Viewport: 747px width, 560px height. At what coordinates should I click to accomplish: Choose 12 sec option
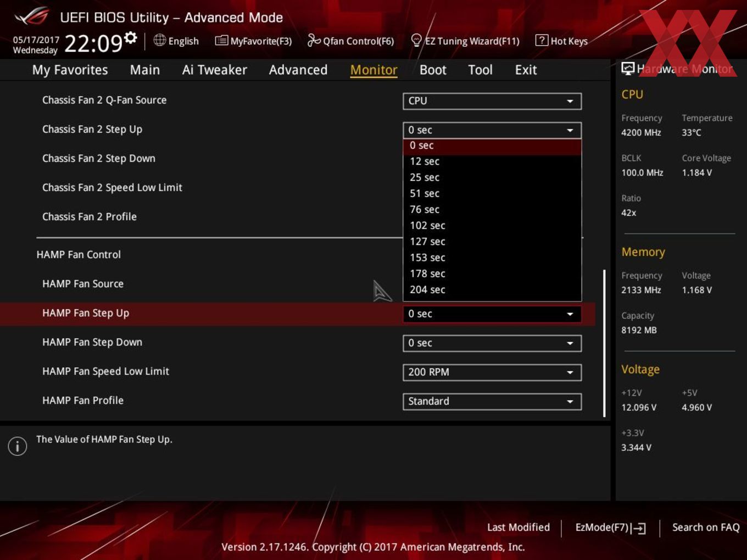coord(492,161)
